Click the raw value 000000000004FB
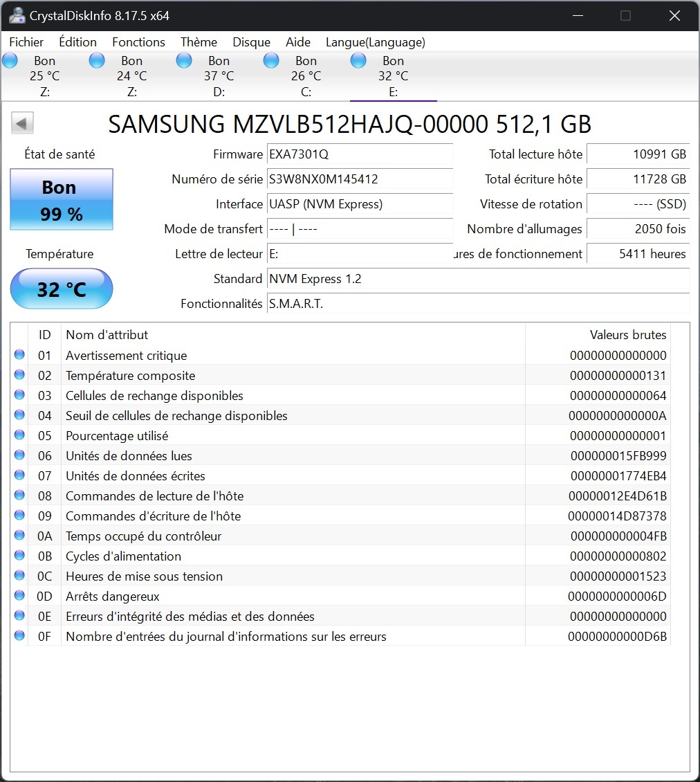This screenshot has height=782, width=700. (618, 536)
